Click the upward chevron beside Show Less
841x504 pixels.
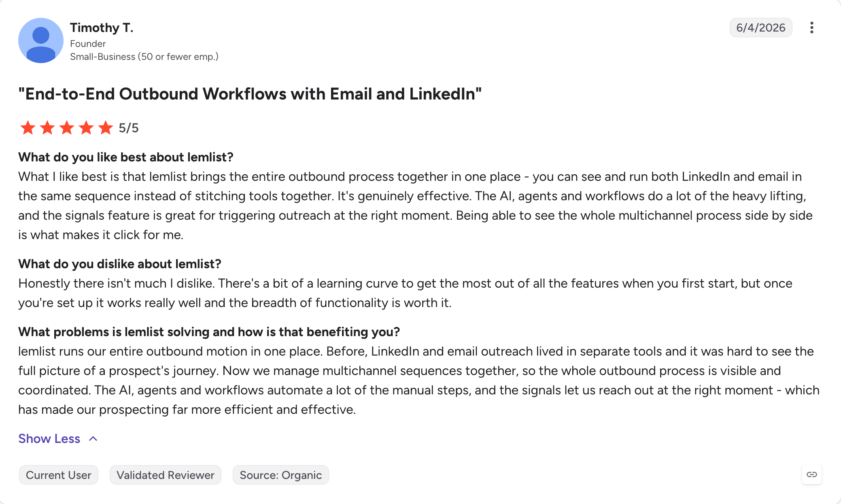93,439
